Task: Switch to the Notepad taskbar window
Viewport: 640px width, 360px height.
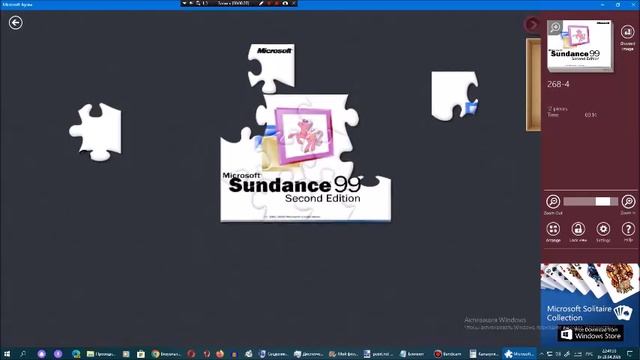Action: point(412,354)
